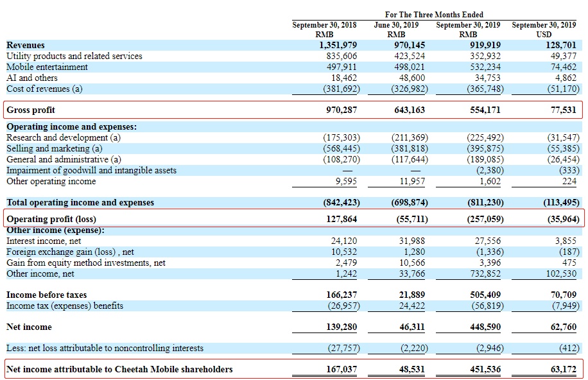Select the 'AI and others' label

coord(32,78)
